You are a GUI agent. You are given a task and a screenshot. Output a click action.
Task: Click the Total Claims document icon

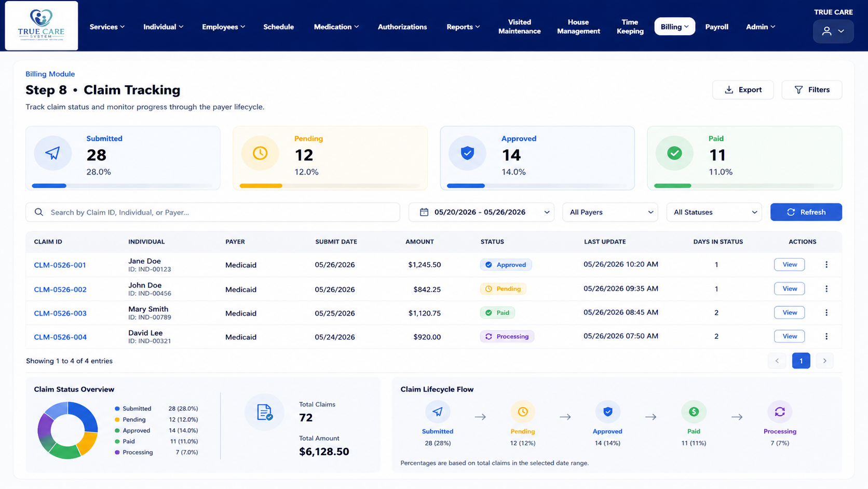[x=264, y=412]
